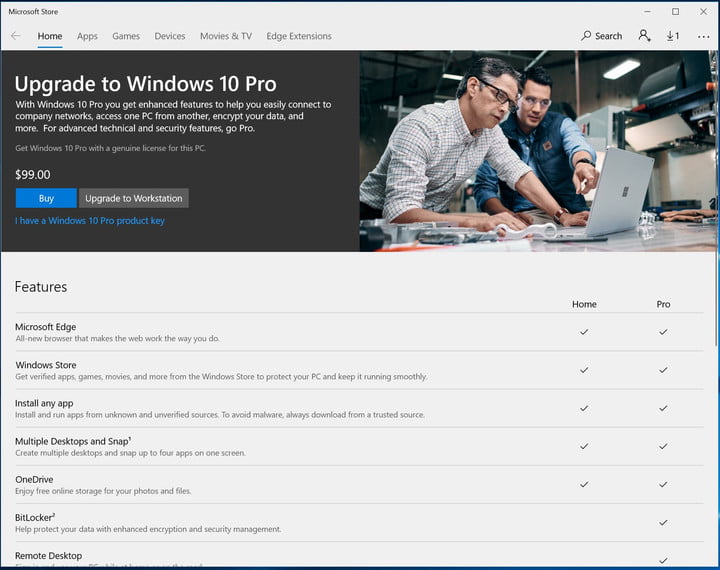
Task: Select the Microsoft Edge feature row title
Action: click(x=45, y=327)
